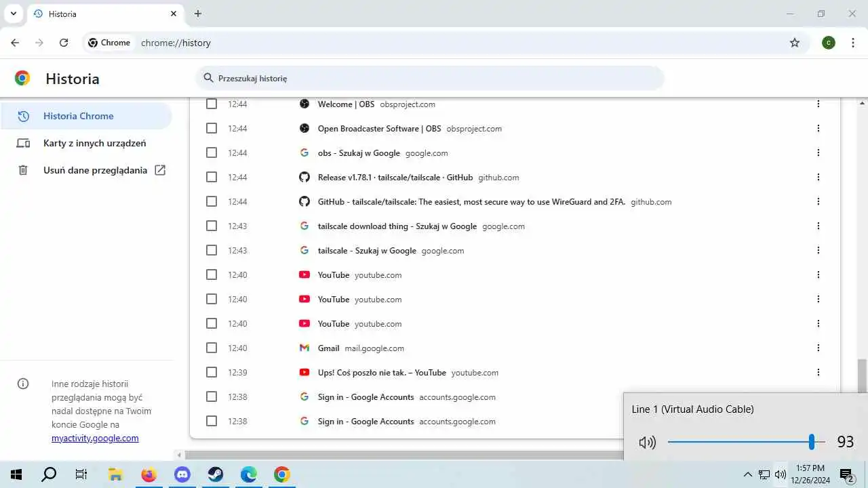Click the info icon beside Inne rodzaje historii

click(23, 384)
